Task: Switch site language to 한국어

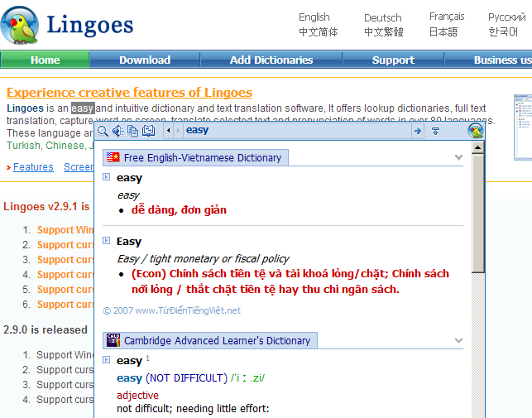Action: (503, 32)
